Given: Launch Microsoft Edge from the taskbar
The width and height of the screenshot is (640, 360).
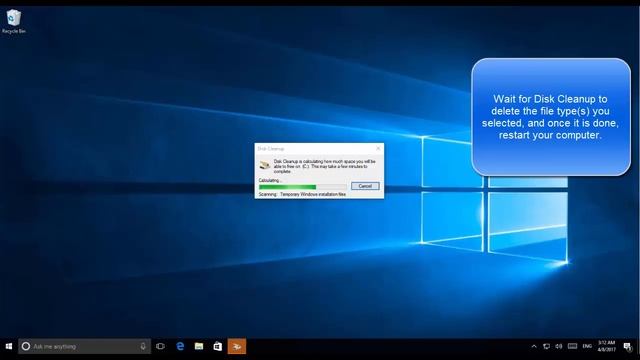Looking at the screenshot, I should 180,347.
